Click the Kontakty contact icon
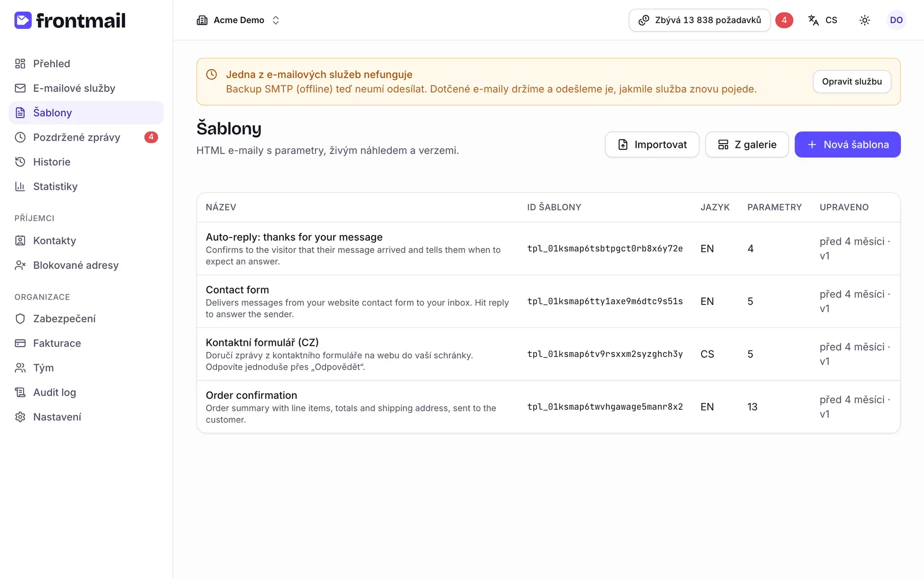924x578 pixels. [20, 240]
